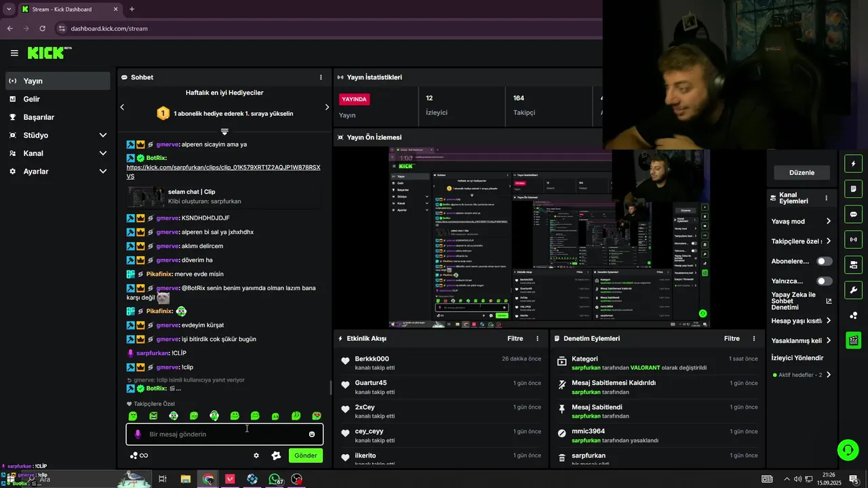The width and height of the screenshot is (868, 488).
Task: Select Başarılar in the sidebar
Action: point(58,117)
